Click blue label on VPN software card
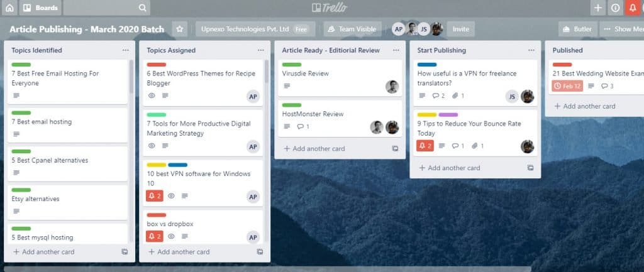 coord(178,165)
